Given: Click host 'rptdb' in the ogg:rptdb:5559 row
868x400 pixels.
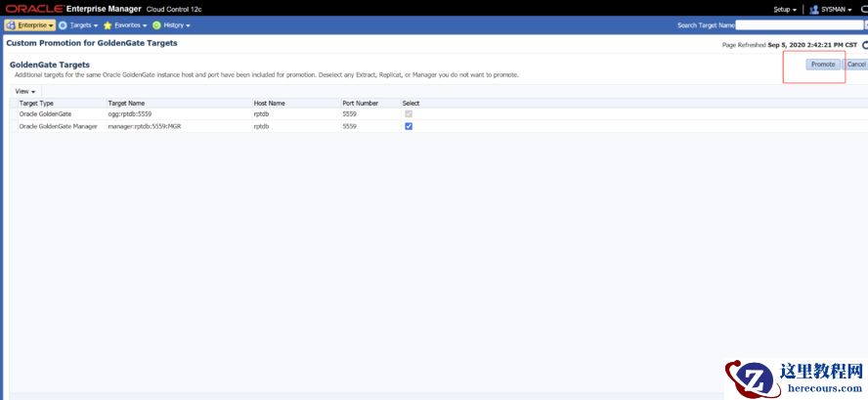Looking at the screenshot, I should pos(261,114).
